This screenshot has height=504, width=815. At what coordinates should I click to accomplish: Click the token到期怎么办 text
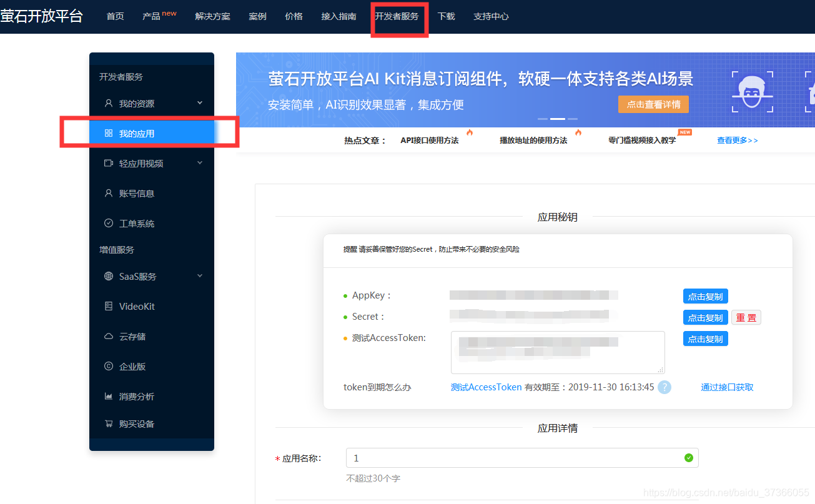pos(377,387)
